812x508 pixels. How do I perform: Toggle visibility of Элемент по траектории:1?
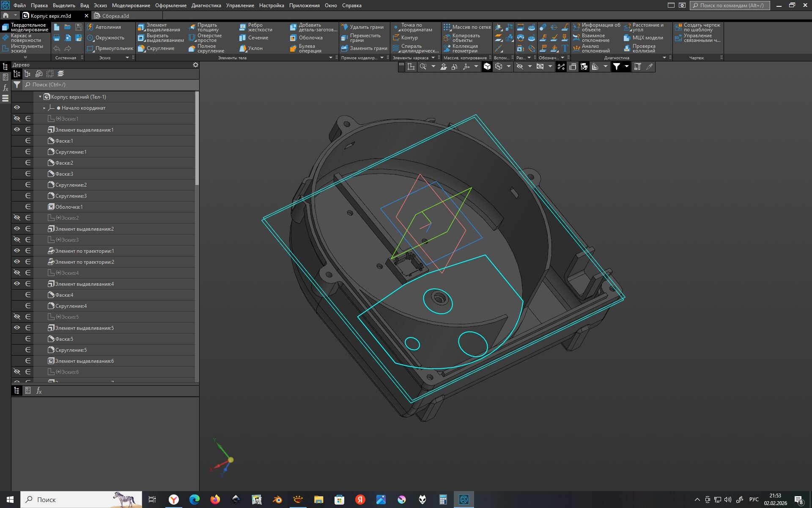[x=17, y=251]
